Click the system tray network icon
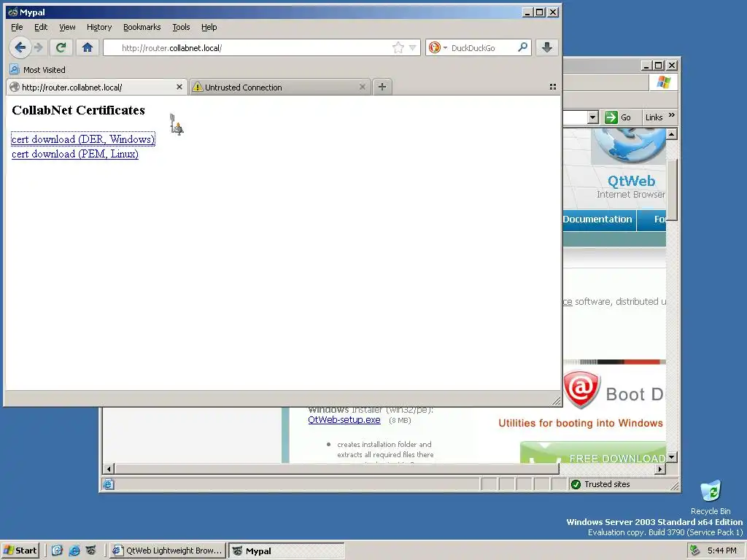 click(x=694, y=551)
